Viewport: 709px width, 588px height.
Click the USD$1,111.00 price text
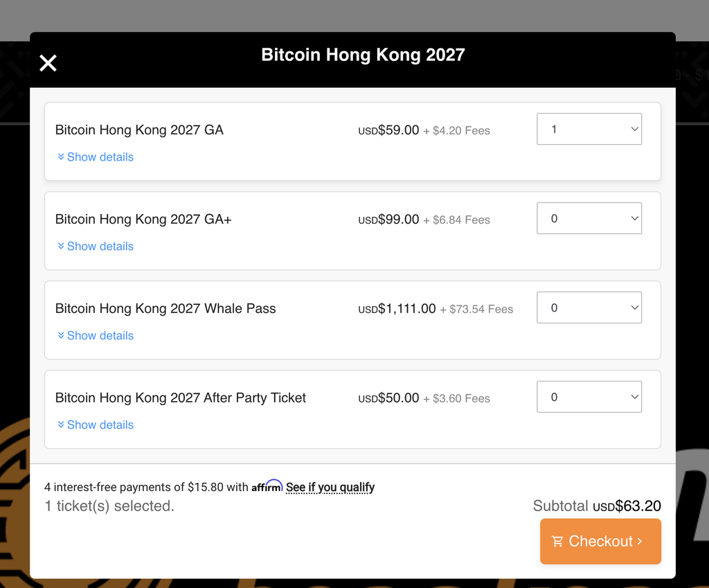point(397,309)
